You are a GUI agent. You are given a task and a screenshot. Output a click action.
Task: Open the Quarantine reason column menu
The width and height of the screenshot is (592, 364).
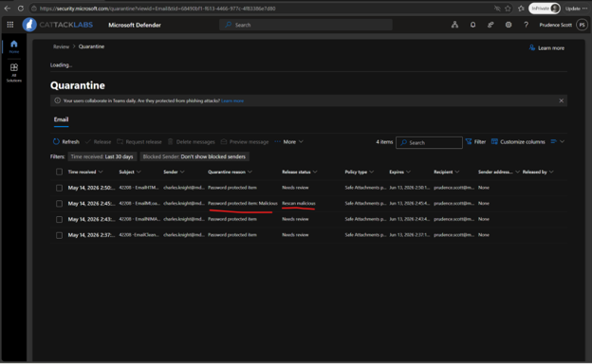(230, 172)
